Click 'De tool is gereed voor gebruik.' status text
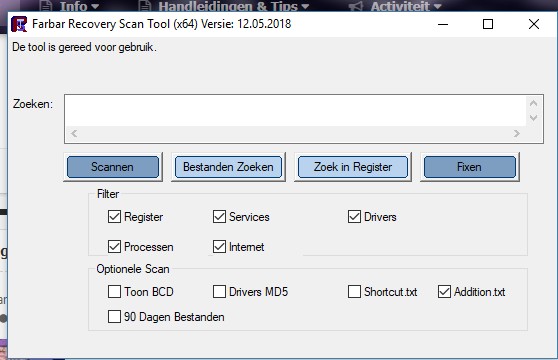Viewport: 558px width, 360px height. point(84,47)
